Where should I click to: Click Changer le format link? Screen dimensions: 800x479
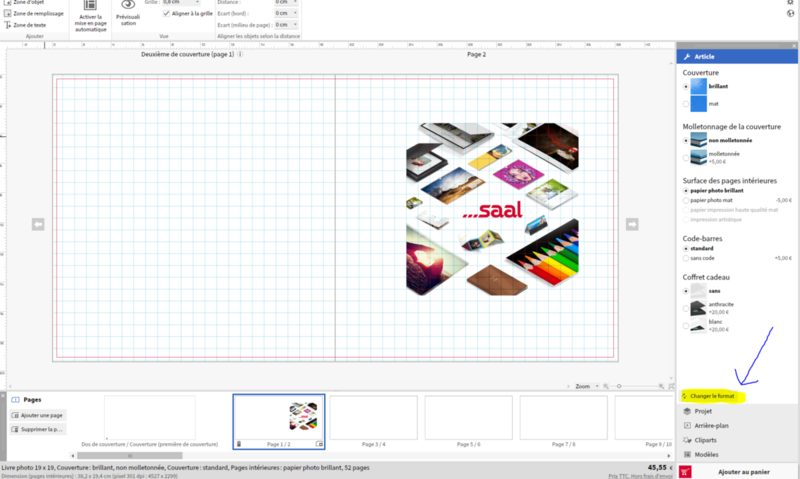[712, 396]
